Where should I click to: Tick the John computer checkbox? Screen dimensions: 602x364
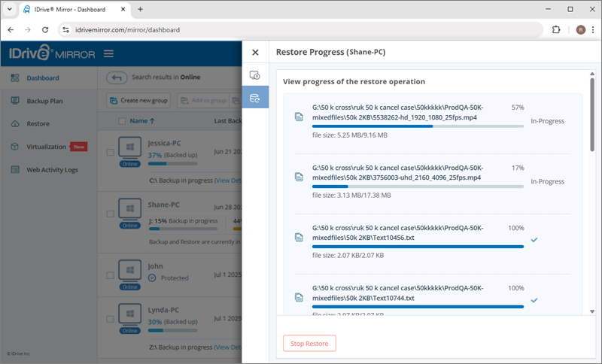(110, 273)
